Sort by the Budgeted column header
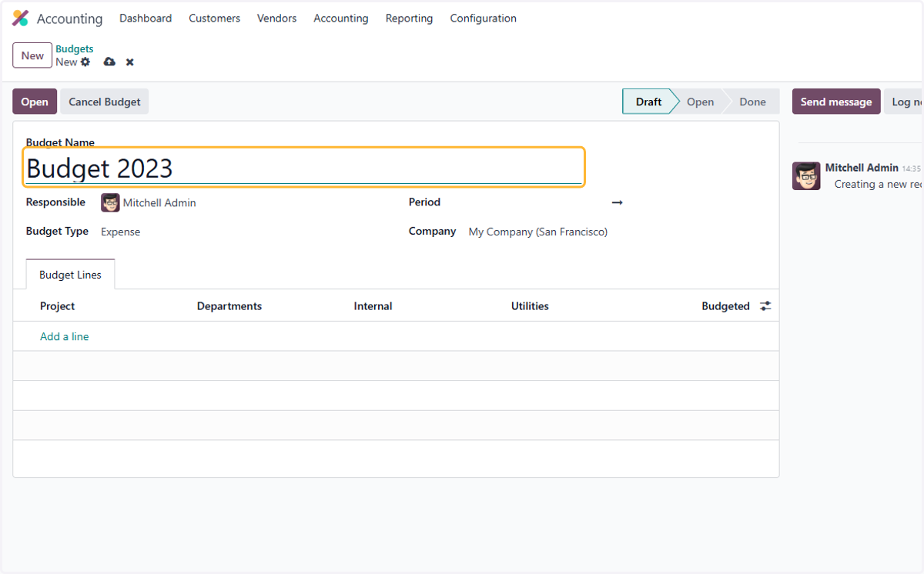Viewport: 924px width, 574px height. (x=725, y=306)
